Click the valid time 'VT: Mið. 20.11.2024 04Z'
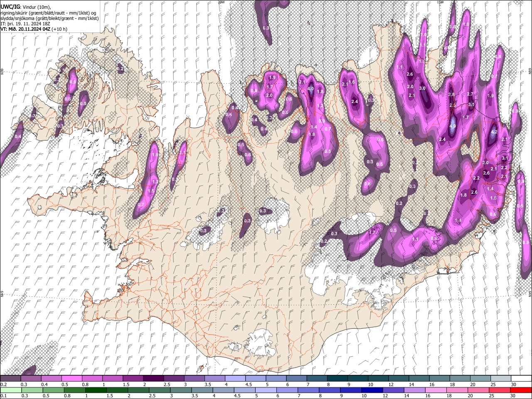Image resolution: width=532 pixels, height=399 pixels. click(x=26, y=29)
